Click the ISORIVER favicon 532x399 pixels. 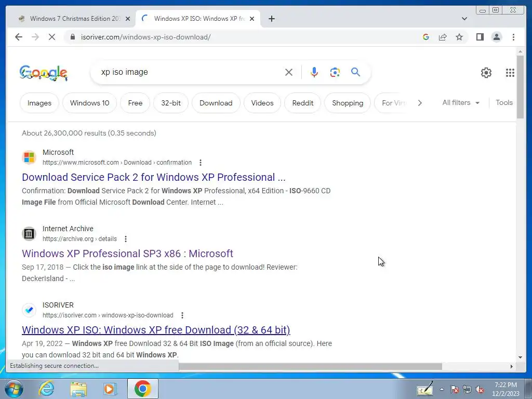coord(29,310)
